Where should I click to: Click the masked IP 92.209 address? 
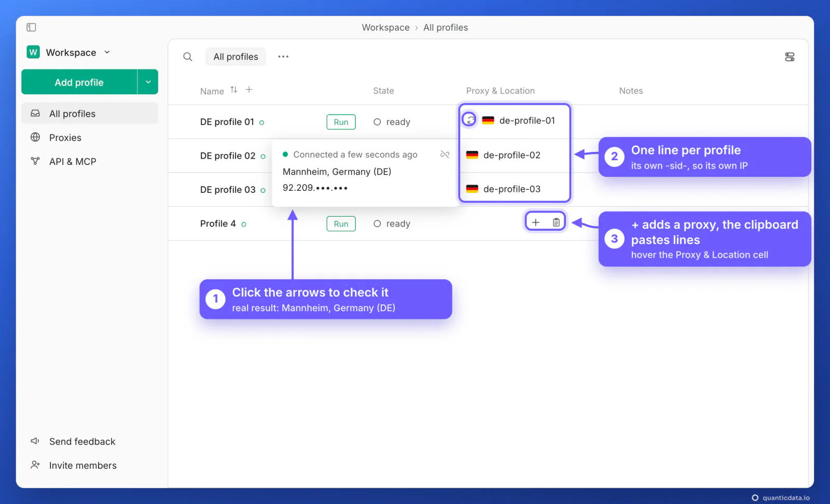(x=315, y=188)
